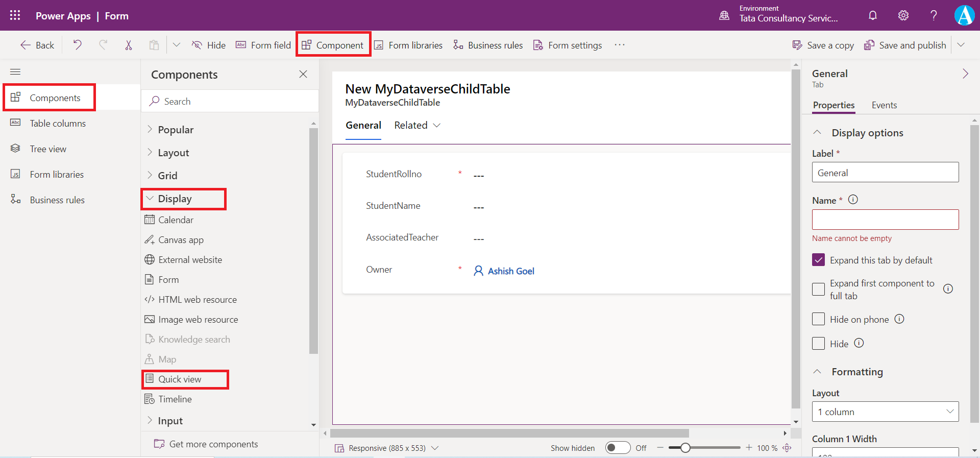Click Save and publish button
Viewport: 980px width, 458px height.
tap(905, 45)
